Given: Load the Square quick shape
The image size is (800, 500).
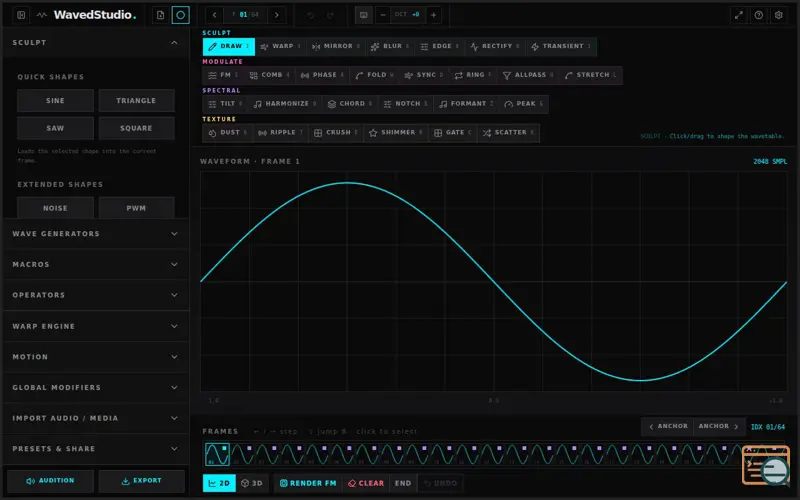Looking at the screenshot, I should (136, 128).
